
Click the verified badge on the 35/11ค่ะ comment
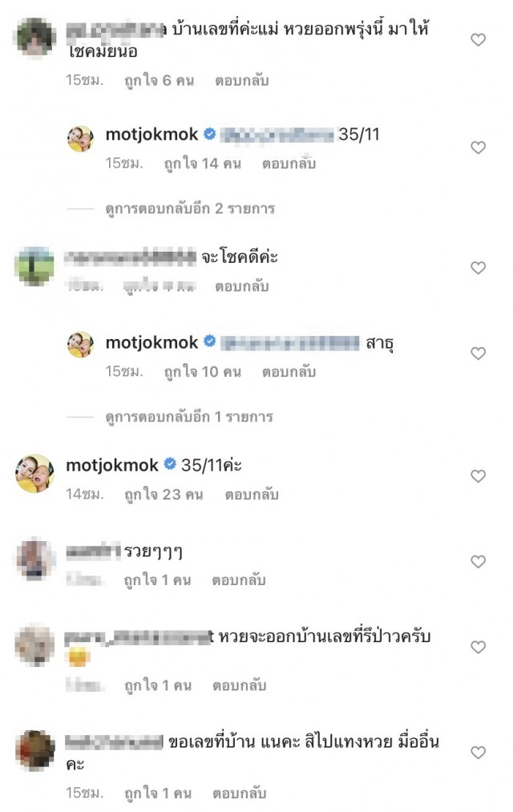point(170,463)
